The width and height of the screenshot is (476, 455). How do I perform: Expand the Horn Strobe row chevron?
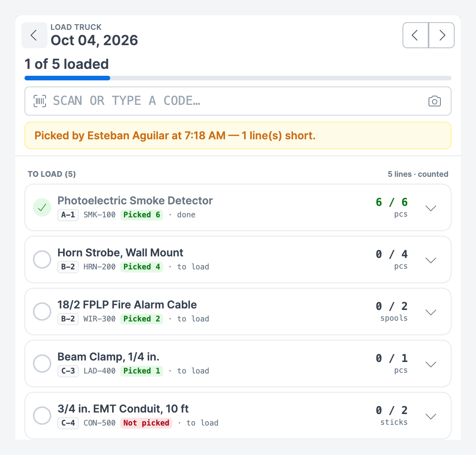(431, 260)
